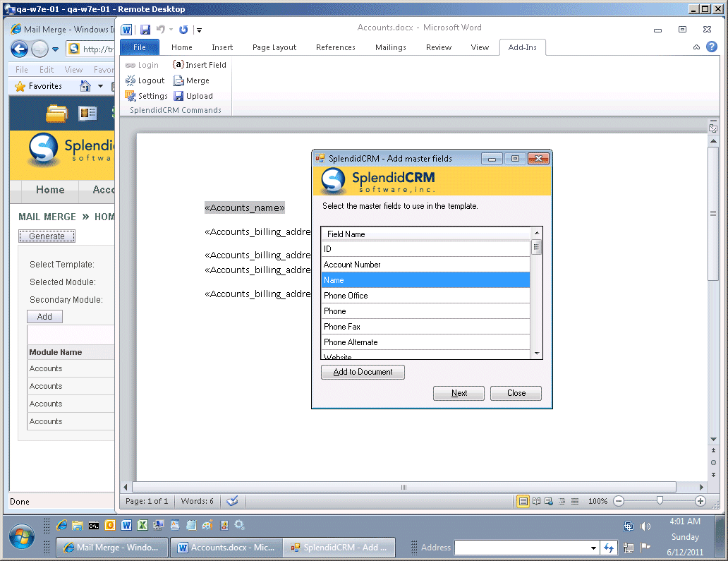Image resolution: width=728 pixels, height=561 pixels.
Task: Open the Page Layout ribbon tab
Action: [x=274, y=47]
